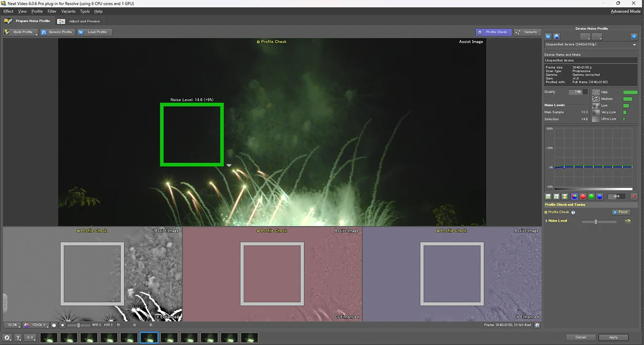Click the undo arrow button in Device Noise Profile
644x345 pixels.
click(x=586, y=37)
